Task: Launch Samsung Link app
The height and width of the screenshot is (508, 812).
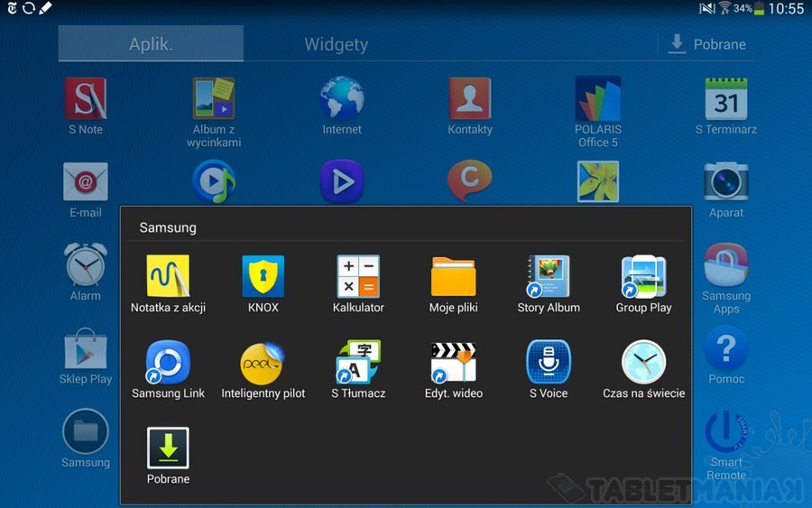Action: 168,362
